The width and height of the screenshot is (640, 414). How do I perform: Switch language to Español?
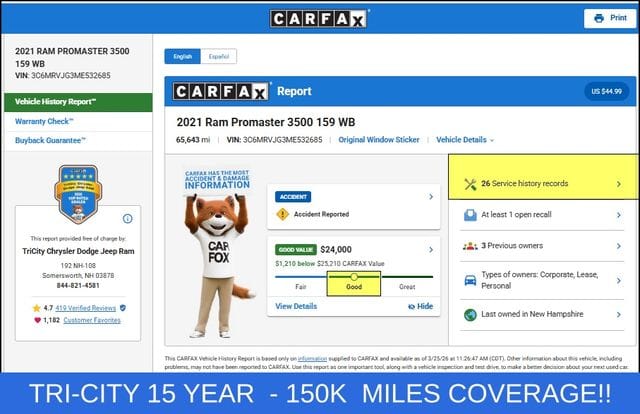pyautogui.click(x=218, y=57)
